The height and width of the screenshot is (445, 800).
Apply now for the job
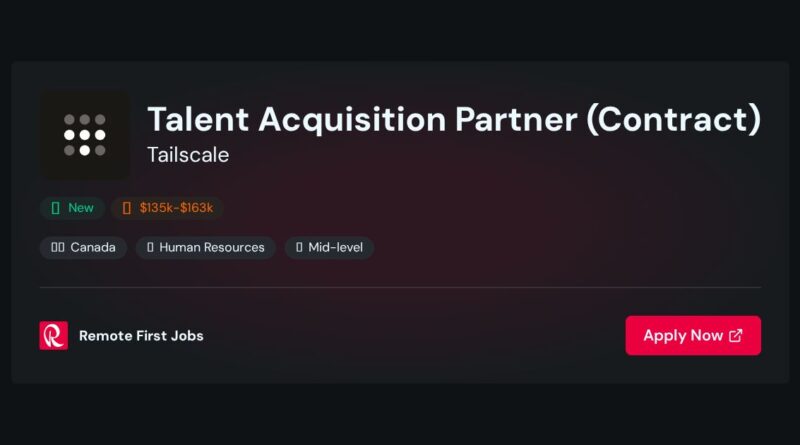(x=693, y=335)
